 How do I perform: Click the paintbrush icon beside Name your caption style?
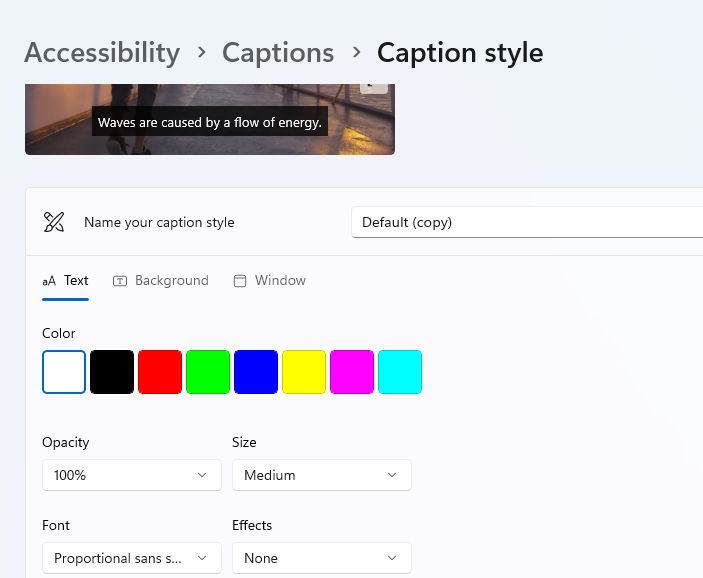tap(54, 222)
